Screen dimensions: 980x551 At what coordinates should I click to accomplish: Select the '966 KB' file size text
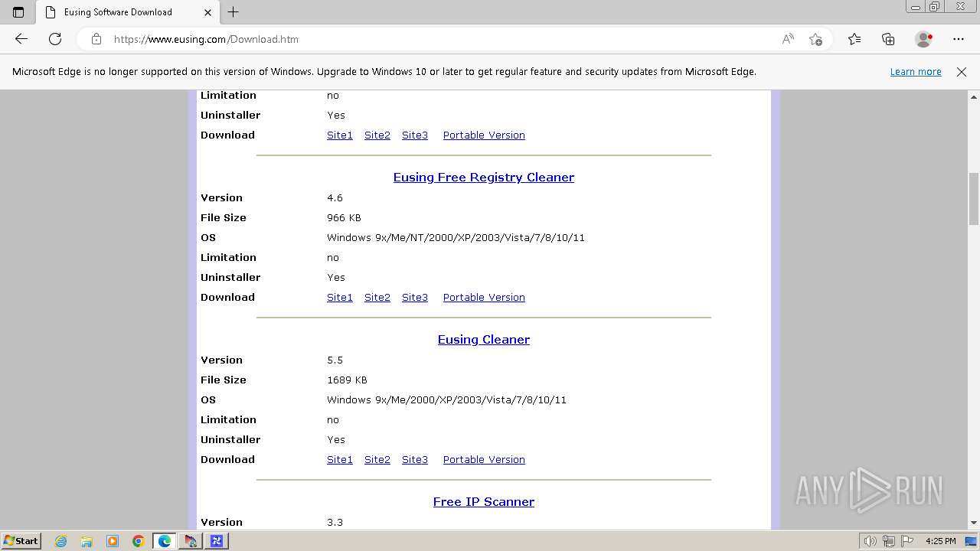(x=344, y=217)
